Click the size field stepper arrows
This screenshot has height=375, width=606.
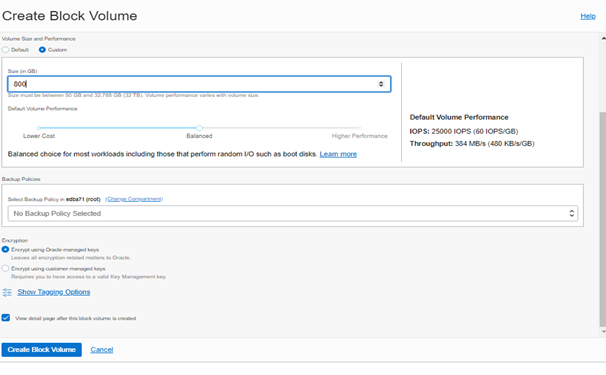381,84
